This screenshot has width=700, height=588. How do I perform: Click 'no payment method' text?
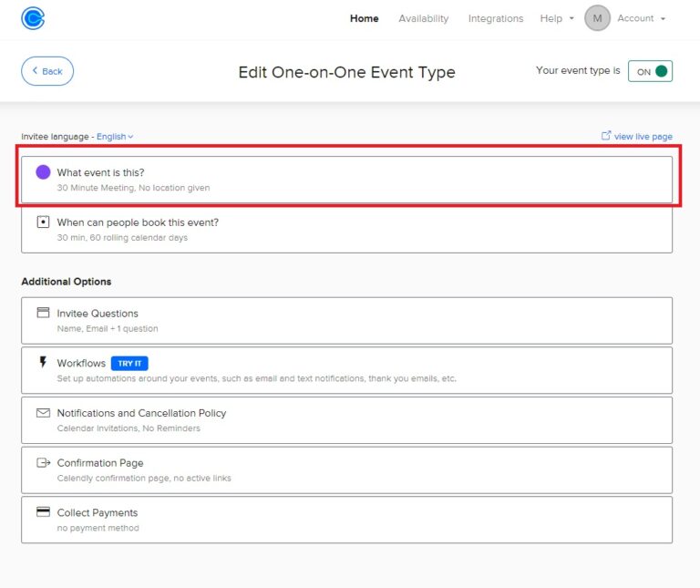tap(98, 528)
